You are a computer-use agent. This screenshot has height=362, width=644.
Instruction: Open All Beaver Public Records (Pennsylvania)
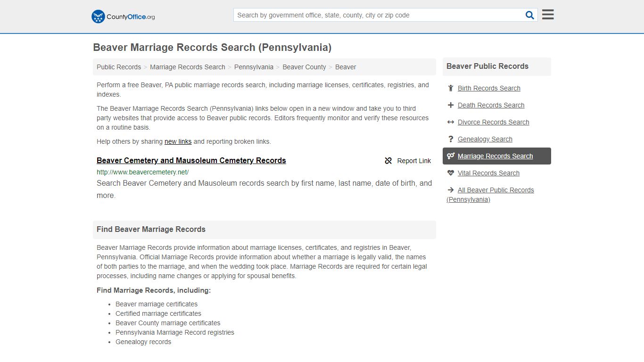pyautogui.click(x=490, y=195)
